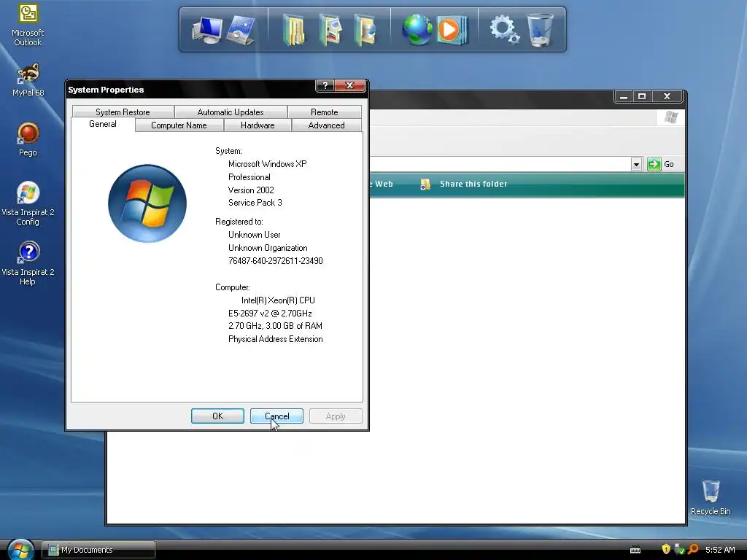Click the My Documents taskbar button

(98, 550)
